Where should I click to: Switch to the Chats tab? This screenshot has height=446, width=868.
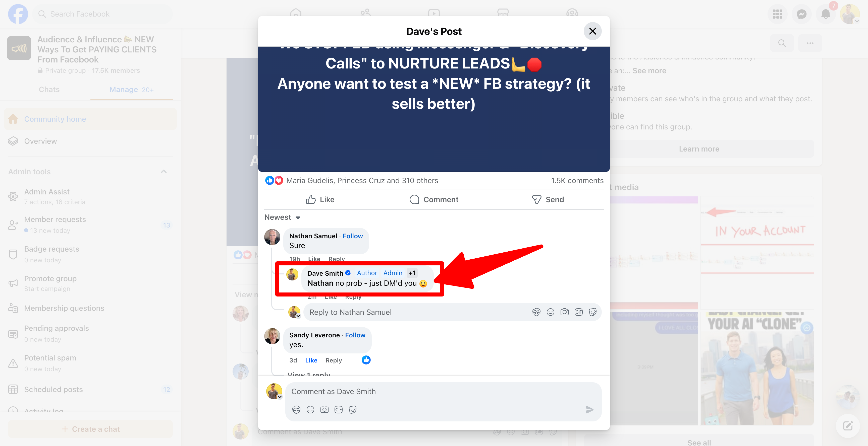pyautogui.click(x=49, y=90)
